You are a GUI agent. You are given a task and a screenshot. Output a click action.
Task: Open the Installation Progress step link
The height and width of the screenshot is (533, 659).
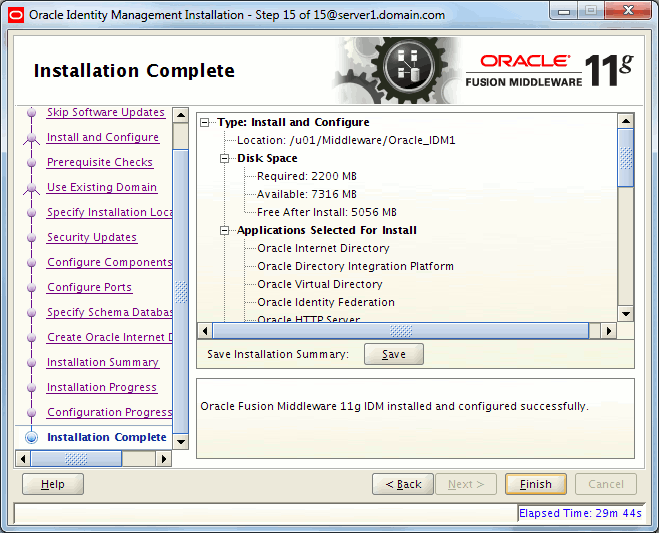[x=102, y=387]
